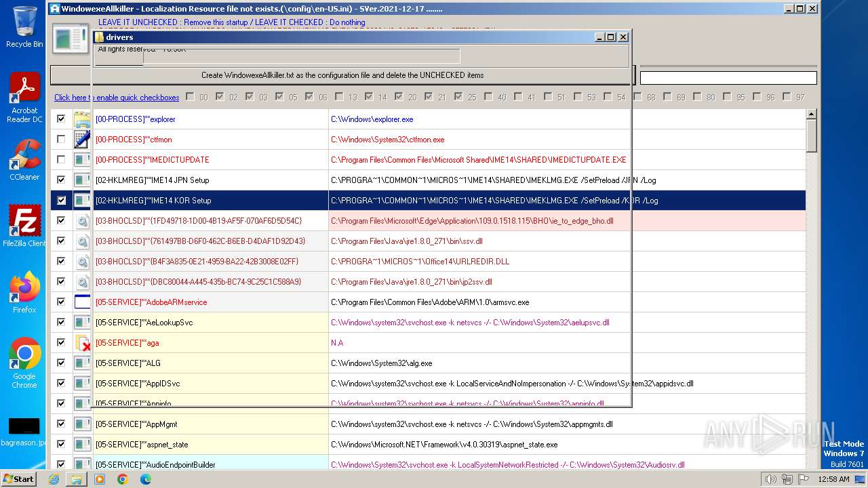Click Create WindowexeAllkiller.txt configuration button
868x488 pixels.
click(x=342, y=75)
